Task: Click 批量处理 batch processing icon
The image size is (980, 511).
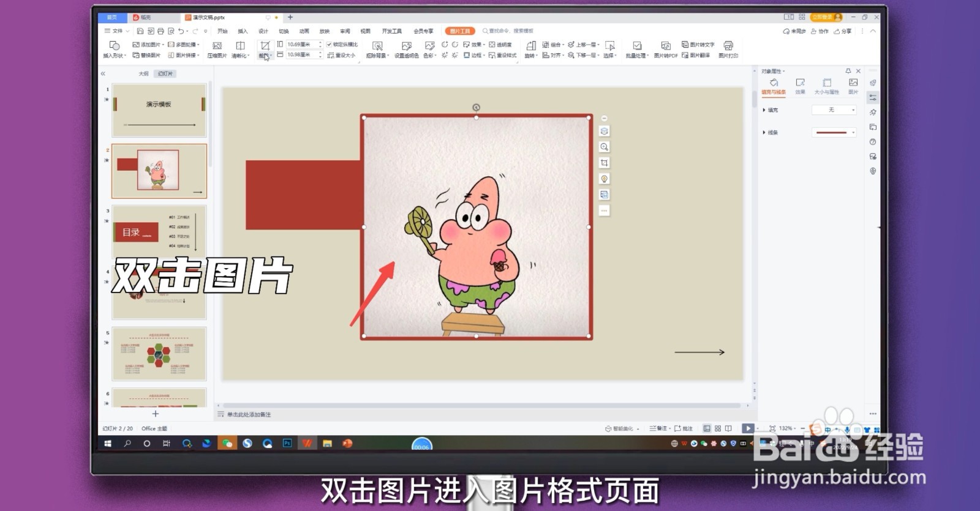Action: click(x=637, y=46)
